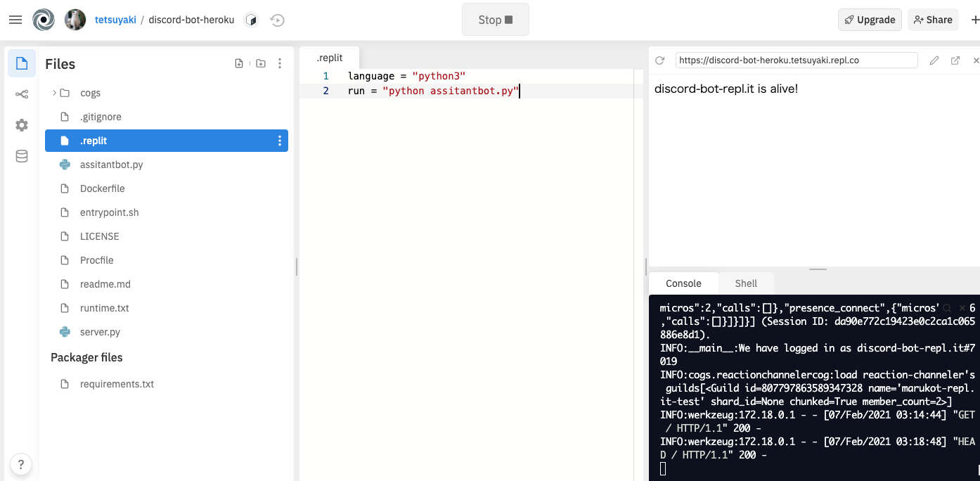Open the Files panel three-dot menu
The image size is (980, 481).
pos(280,63)
